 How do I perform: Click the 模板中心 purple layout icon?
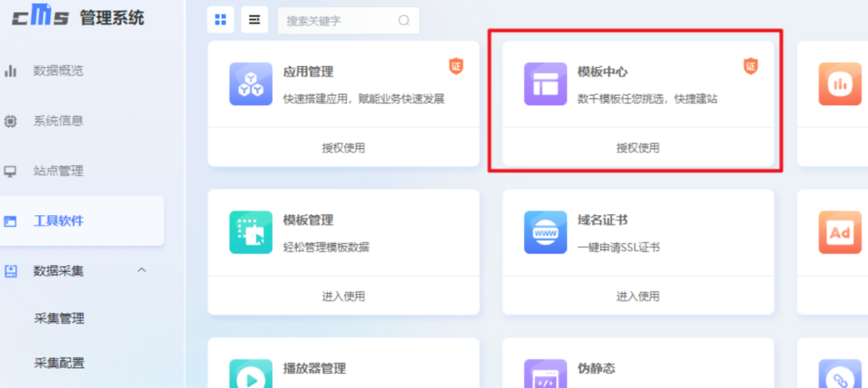[545, 84]
